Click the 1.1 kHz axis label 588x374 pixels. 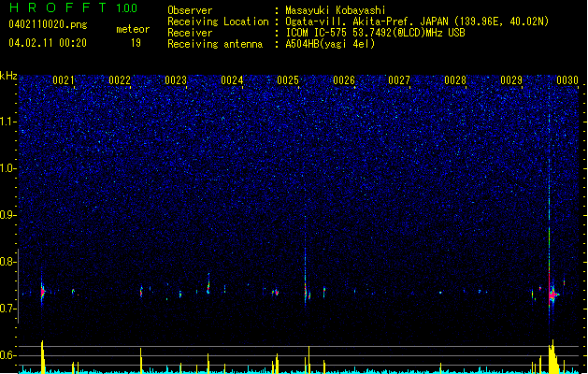click(8, 122)
